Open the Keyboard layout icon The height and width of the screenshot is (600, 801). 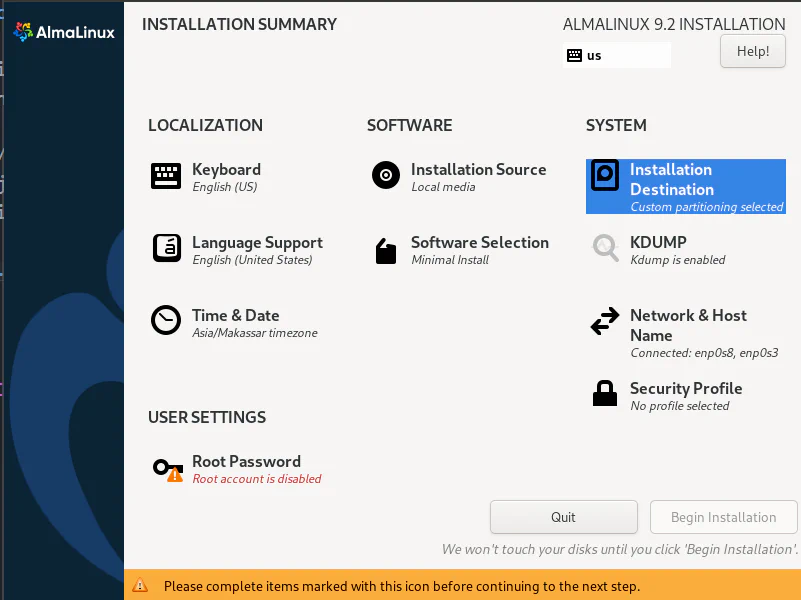coord(166,176)
